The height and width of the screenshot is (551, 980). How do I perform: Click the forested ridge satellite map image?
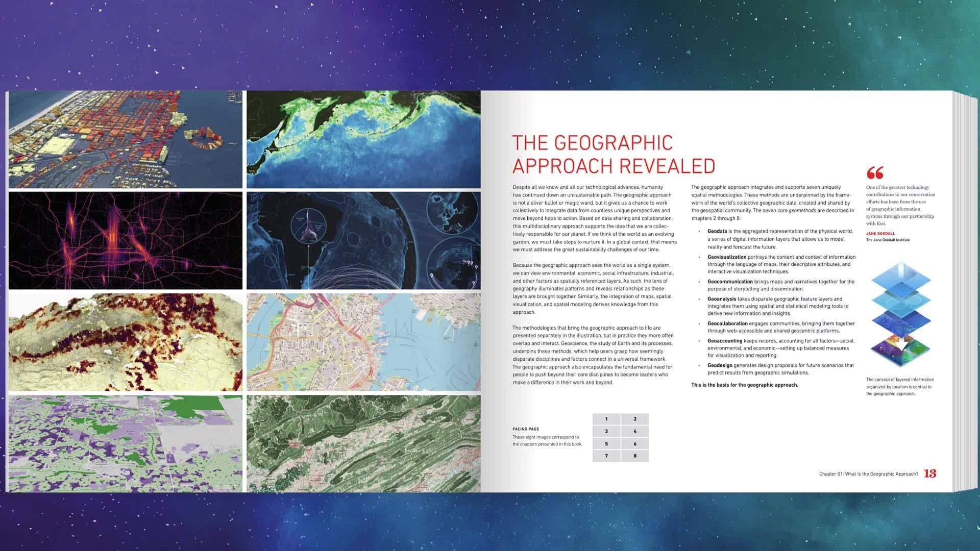362,441
